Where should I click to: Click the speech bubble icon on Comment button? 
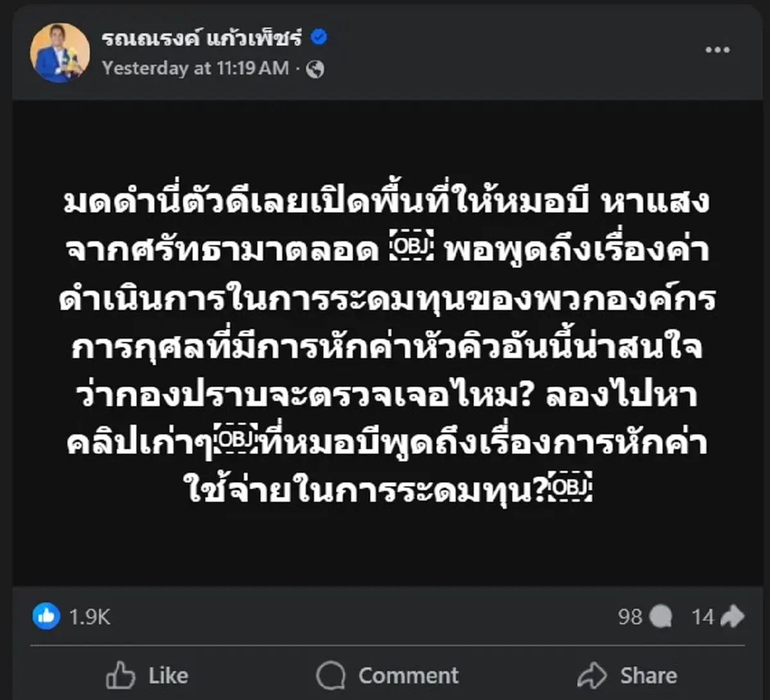tap(330, 674)
